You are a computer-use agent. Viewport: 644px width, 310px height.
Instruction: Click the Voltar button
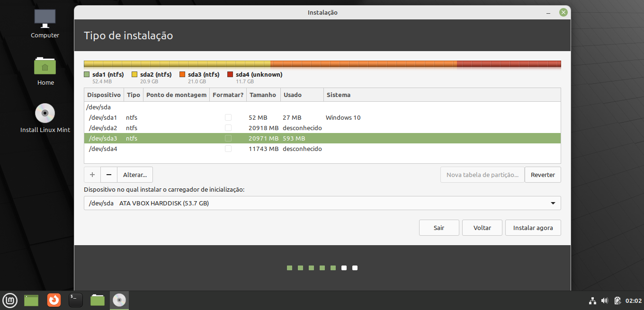(x=482, y=228)
